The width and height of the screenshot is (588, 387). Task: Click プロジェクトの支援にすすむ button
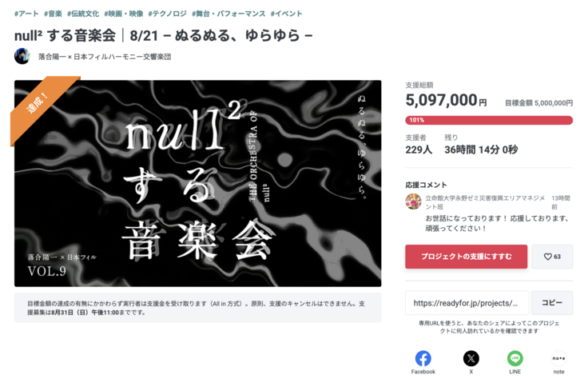click(466, 257)
